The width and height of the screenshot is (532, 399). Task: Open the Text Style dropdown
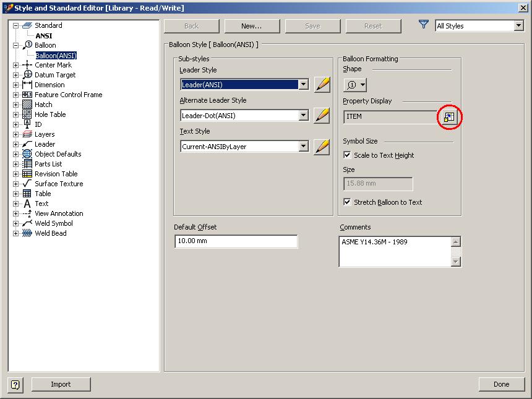tap(304, 147)
